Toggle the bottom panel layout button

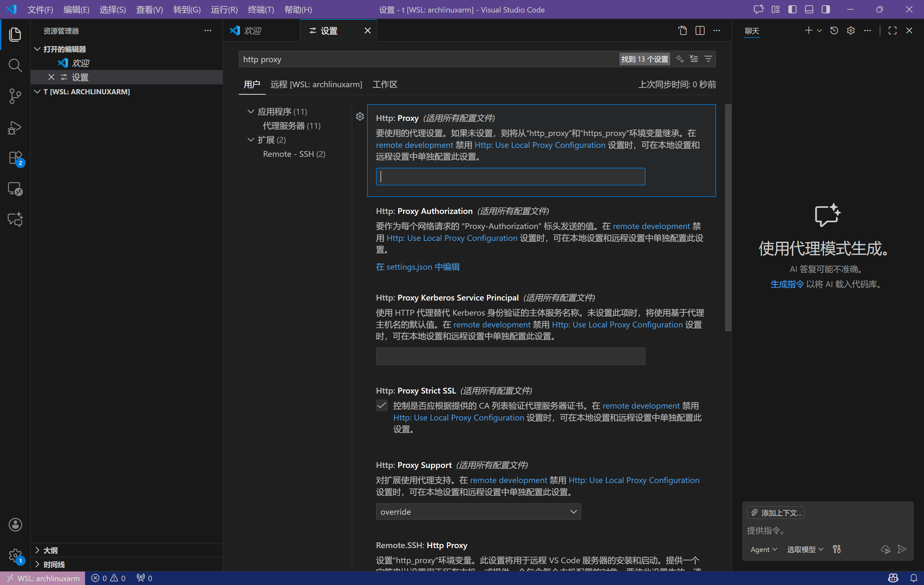pyautogui.click(x=809, y=10)
